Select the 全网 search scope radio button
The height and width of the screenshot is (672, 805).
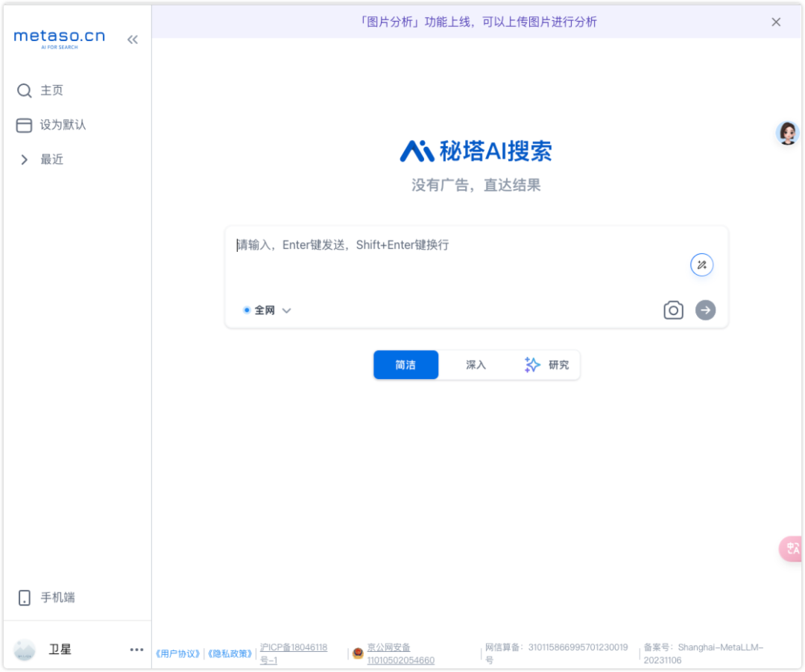pyautogui.click(x=247, y=310)
